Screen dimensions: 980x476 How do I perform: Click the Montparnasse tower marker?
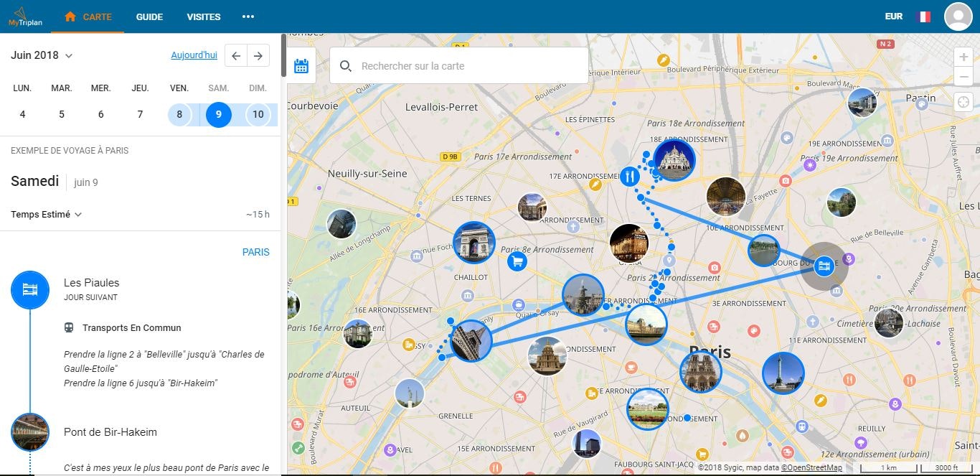click(x=587, y=444)
